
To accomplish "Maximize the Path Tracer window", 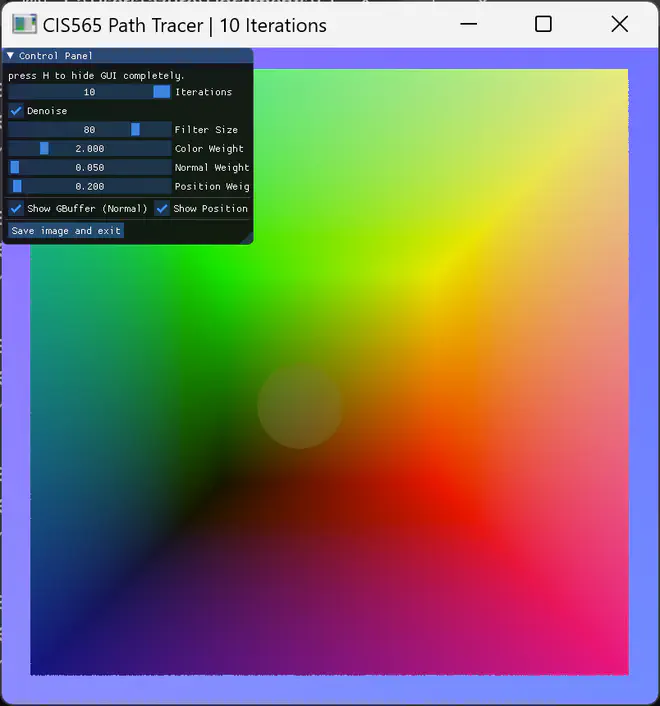I will click(x=543, y=25).
